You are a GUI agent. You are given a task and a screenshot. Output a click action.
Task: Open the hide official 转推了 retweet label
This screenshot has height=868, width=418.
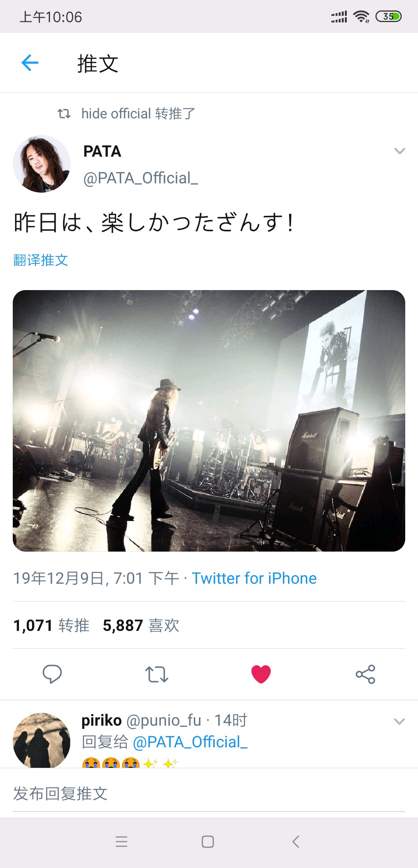point(138,114)
